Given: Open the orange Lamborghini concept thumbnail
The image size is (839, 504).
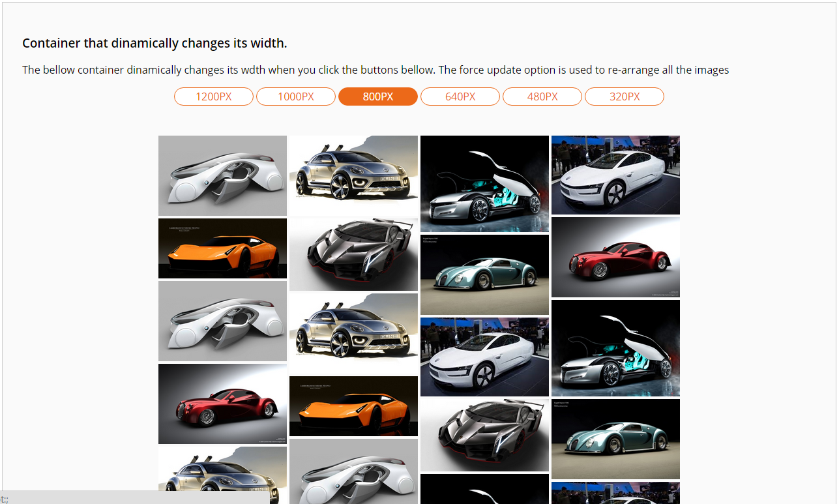Looking at the screenshot, I should tap(222, 248).
